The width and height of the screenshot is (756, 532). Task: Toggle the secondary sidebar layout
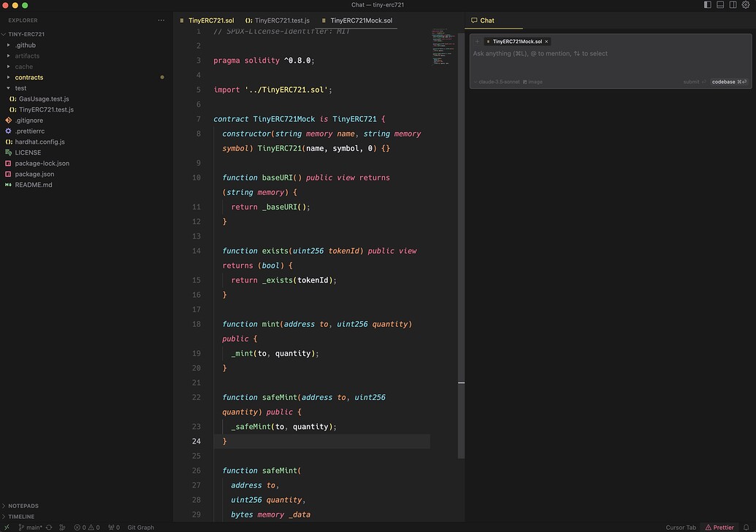(x=733, y=5)
